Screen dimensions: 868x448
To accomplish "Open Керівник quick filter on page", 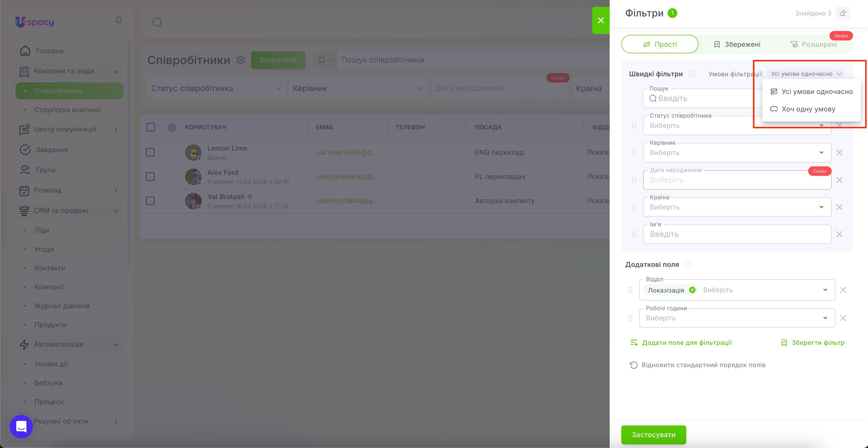I will click(x=358, y=88).
